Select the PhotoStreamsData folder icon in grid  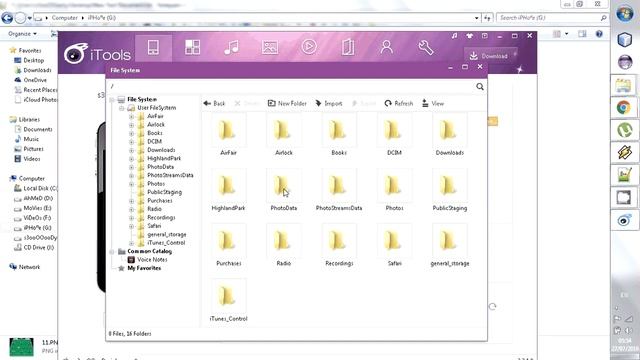click(339, 186)
